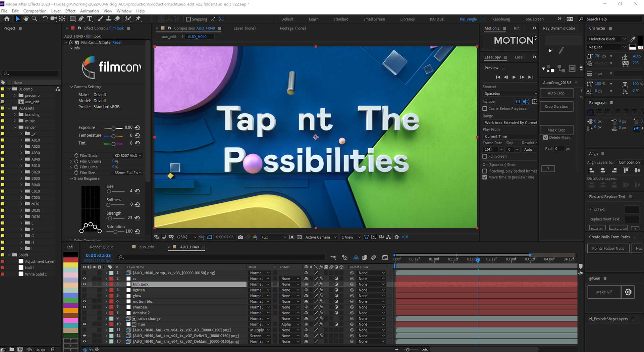The height and width of the screenshot is (352, 644).
Task: Open the Animation menu
Action: 89,11
